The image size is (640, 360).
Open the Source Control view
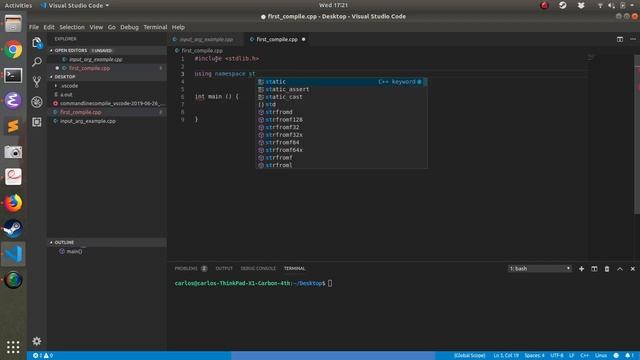(37, 82)
